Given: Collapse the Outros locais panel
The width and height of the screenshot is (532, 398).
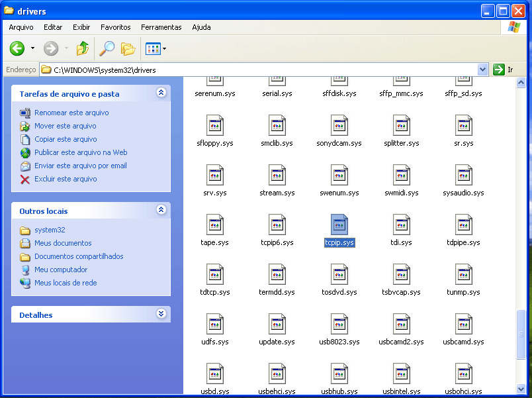Looking at the screenshot, I should point(161,210).
